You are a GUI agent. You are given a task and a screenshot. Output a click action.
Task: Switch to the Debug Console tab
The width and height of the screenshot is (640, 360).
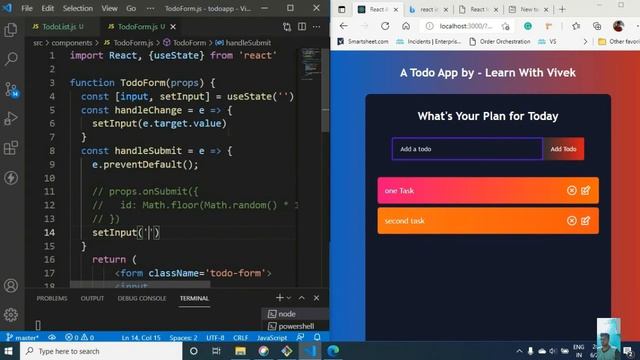point(142,298)
